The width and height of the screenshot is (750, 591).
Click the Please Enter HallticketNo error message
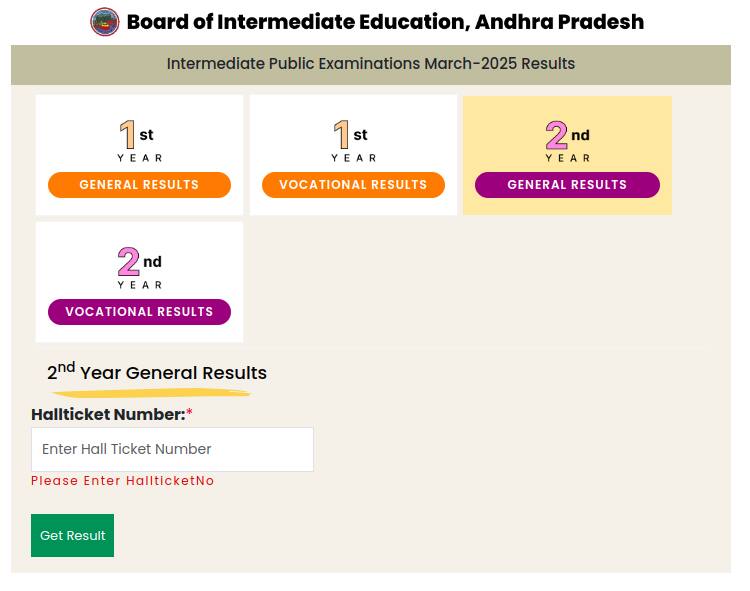coord(122,481)
